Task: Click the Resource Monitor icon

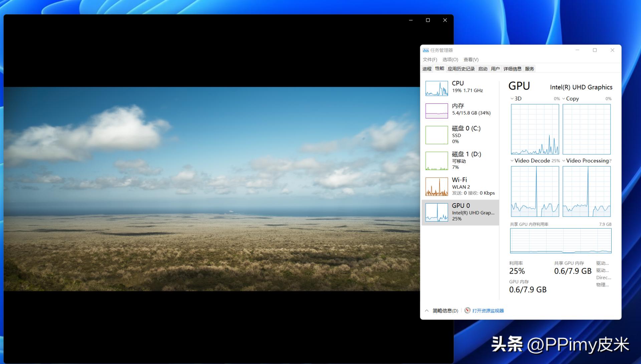Action: pos(467,311)
